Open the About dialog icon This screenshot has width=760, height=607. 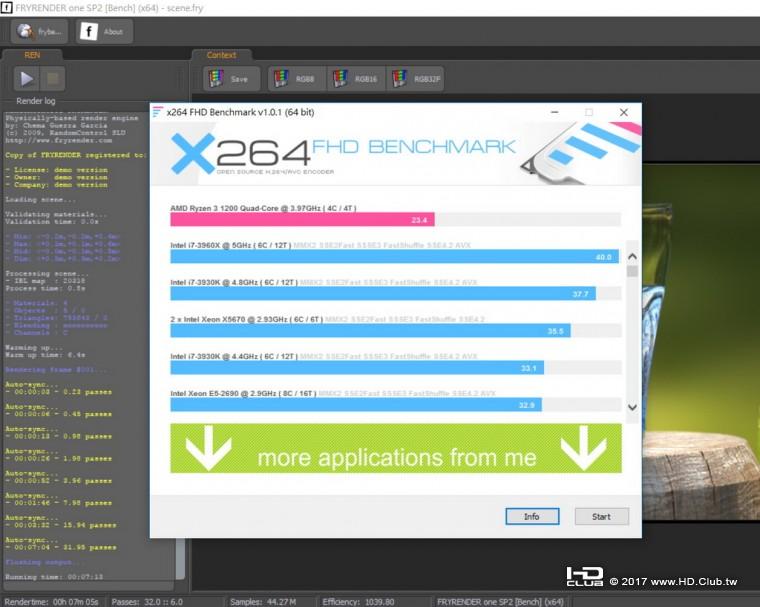click(101, 31)
